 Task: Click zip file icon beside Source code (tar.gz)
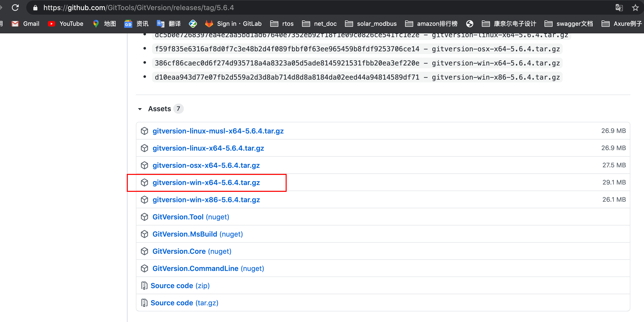[x=144, y=303]
